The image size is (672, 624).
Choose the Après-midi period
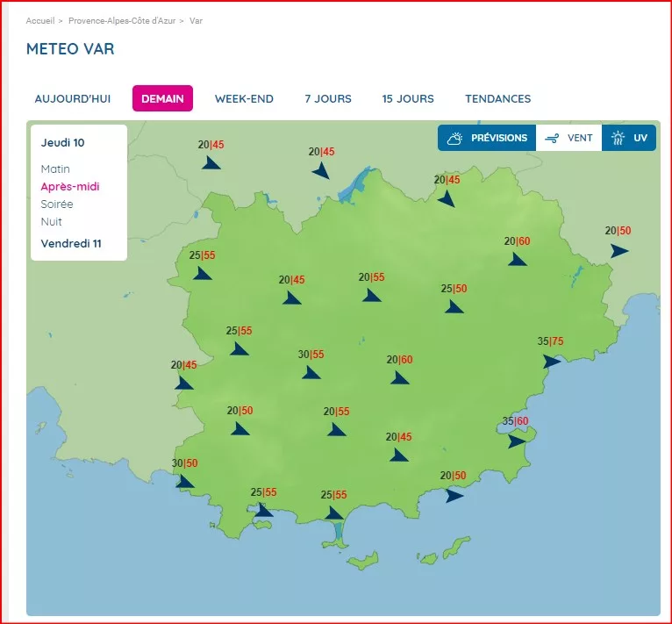[70, 187]
